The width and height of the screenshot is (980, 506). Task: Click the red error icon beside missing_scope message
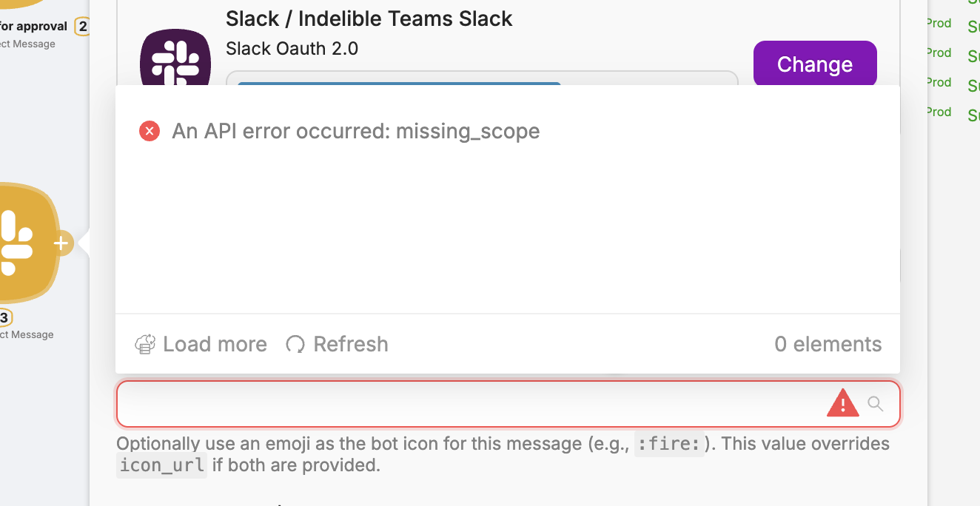pyautogui.click(x=150, y=132)
